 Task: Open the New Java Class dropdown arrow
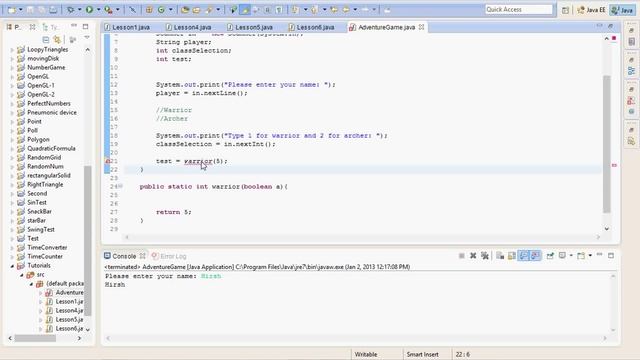(170, 10)
